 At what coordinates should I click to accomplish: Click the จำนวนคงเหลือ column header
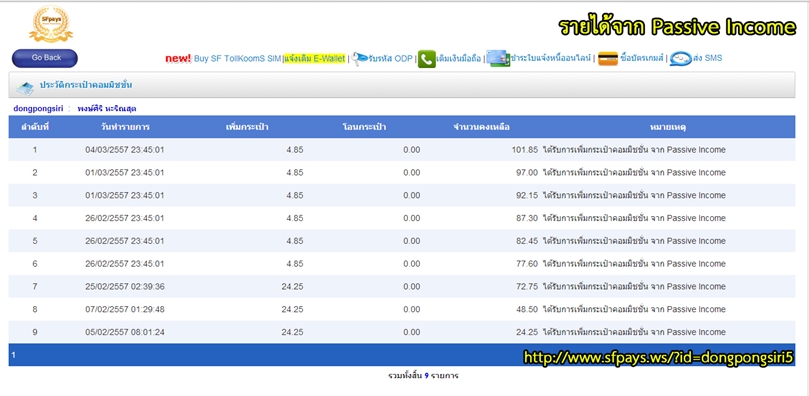pyautogui.click(x=481, y=127)
